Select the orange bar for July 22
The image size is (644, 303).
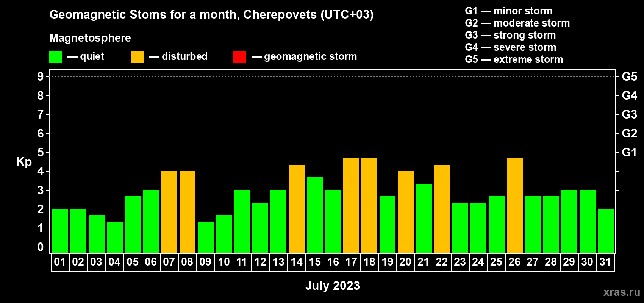coord(442,209)
